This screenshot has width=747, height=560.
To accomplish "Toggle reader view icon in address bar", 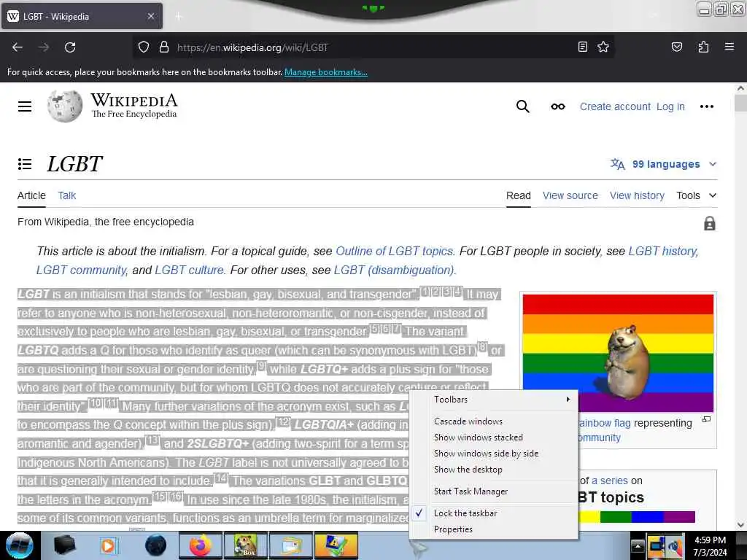I will tap(582, 47).
